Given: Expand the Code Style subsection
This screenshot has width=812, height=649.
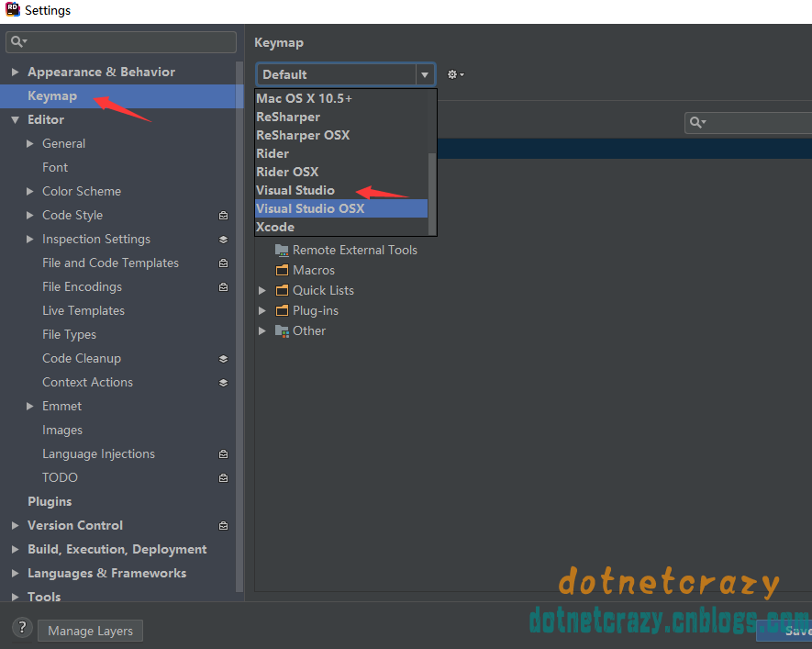Looking at the screenshot, I should 30,215.
